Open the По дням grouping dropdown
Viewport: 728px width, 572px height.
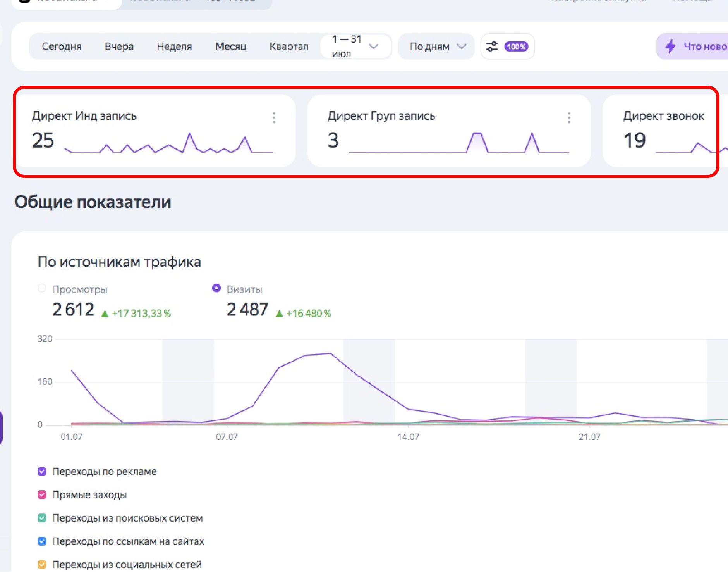(x=436, y=47)
